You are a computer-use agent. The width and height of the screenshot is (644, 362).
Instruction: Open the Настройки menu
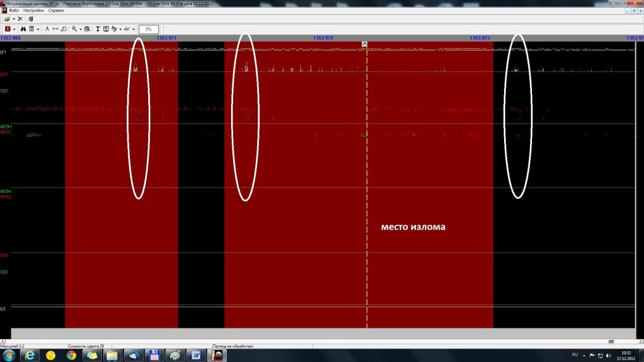click(33, 11)
